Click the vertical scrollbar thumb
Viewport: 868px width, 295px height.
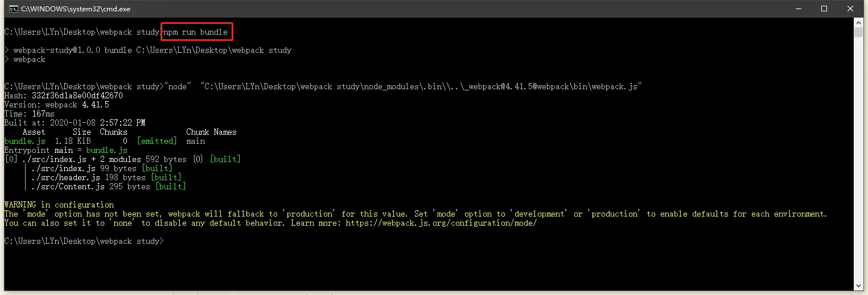pyautogui.click(x=858, y=32)
